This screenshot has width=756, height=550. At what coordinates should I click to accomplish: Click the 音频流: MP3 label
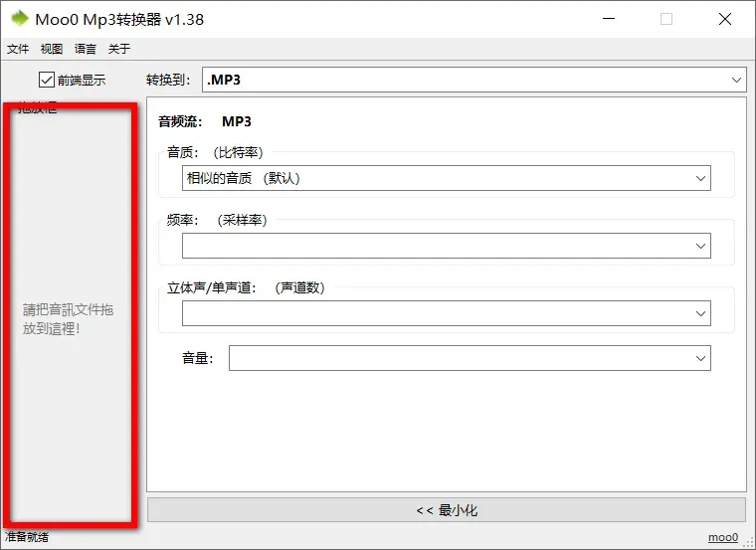tap(205, 121)
